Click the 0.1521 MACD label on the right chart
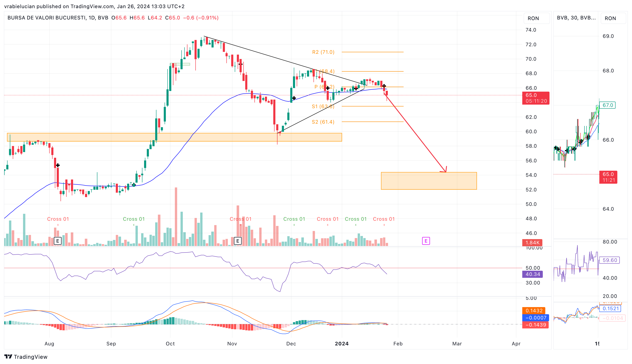Viewport: 632px width, 364px height. (x=611, y=309)
